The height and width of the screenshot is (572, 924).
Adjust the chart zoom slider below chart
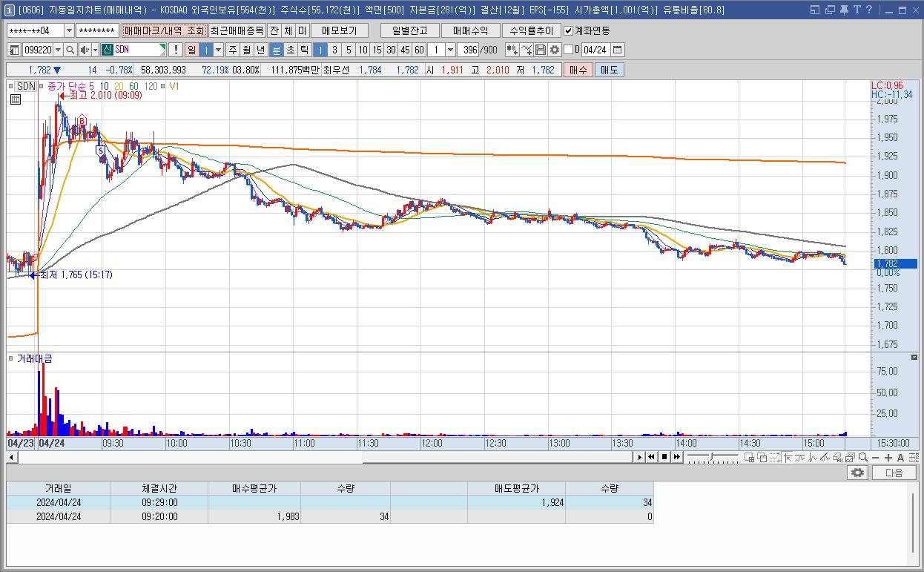tap(713, 457)
